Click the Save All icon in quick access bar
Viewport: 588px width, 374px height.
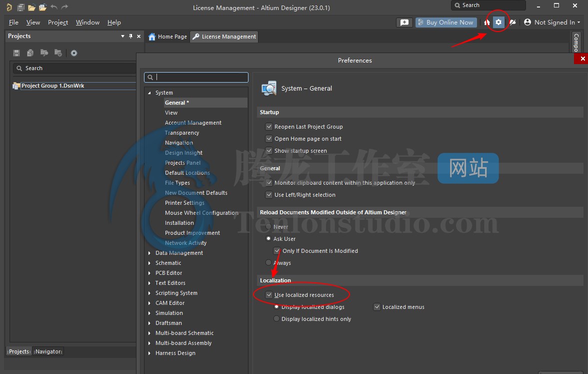click(x=21, y=7)
